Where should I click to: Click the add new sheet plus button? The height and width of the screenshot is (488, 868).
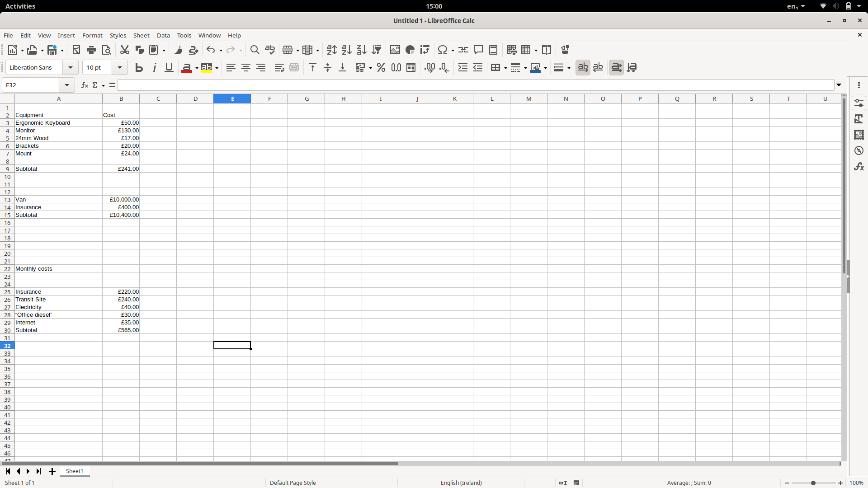52,471
